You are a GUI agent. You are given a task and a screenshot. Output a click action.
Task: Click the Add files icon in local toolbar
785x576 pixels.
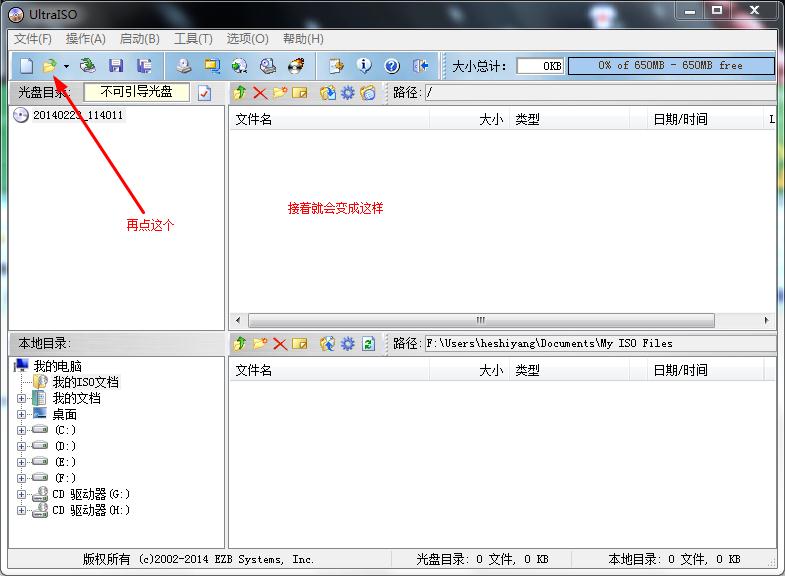click(328, 343)
